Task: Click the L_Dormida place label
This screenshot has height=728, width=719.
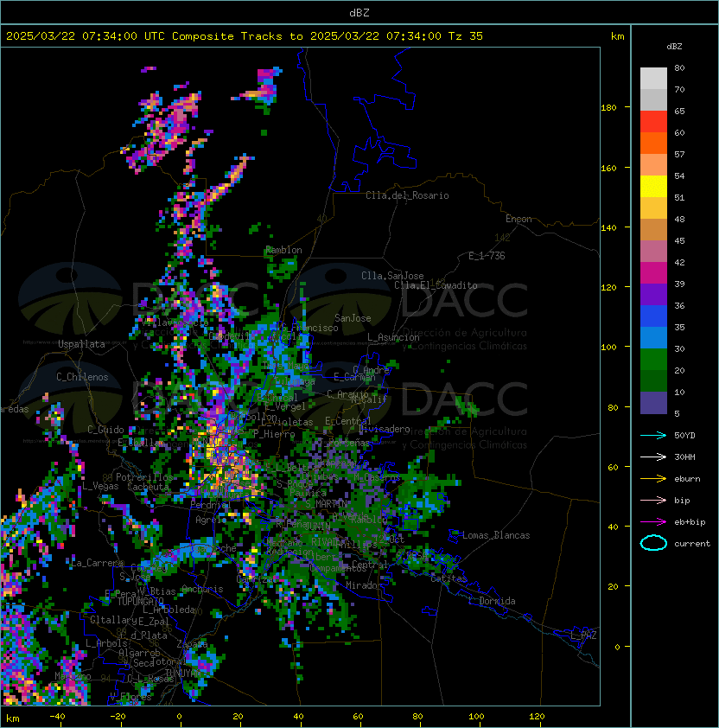Action: [492, 601]
